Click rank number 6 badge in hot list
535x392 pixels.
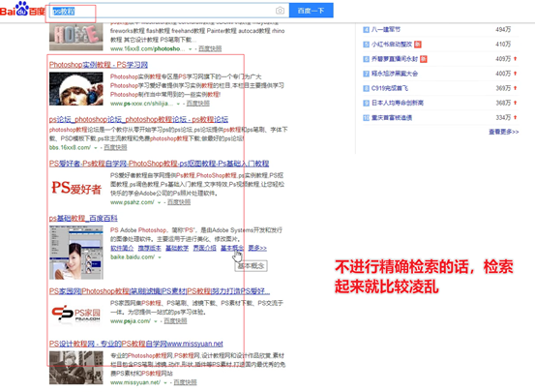point(366,59)
